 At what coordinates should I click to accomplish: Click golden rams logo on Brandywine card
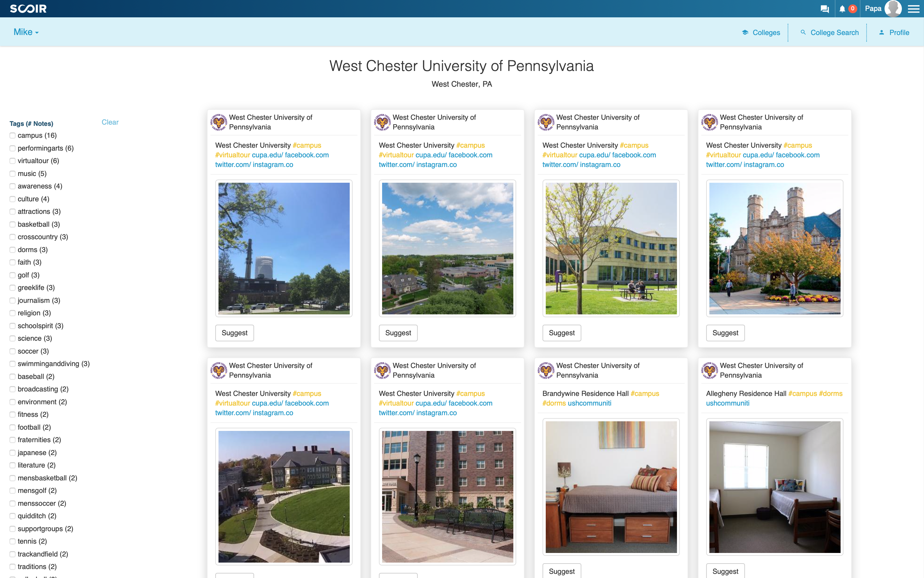(x=546, y=371)
